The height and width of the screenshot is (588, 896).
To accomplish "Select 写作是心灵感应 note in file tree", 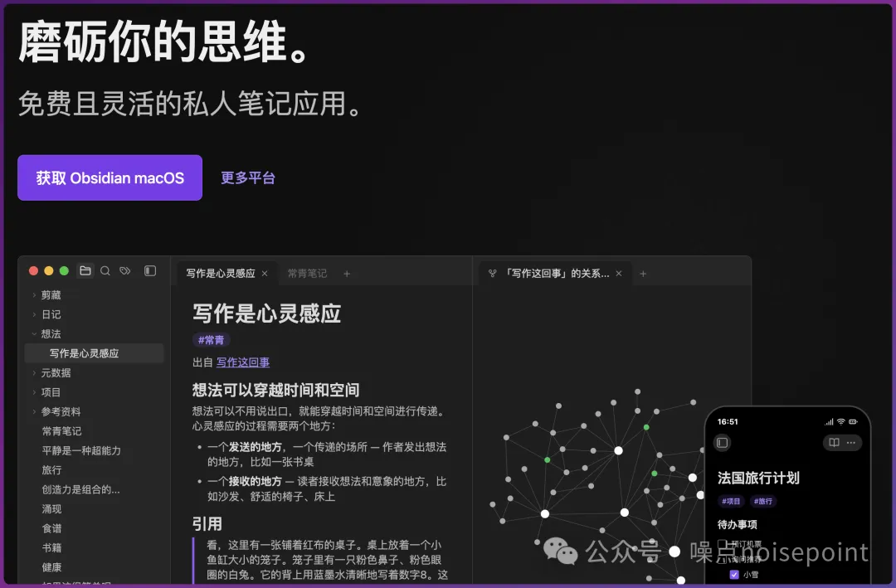I will pyautogui.click(x=95, y=353).
